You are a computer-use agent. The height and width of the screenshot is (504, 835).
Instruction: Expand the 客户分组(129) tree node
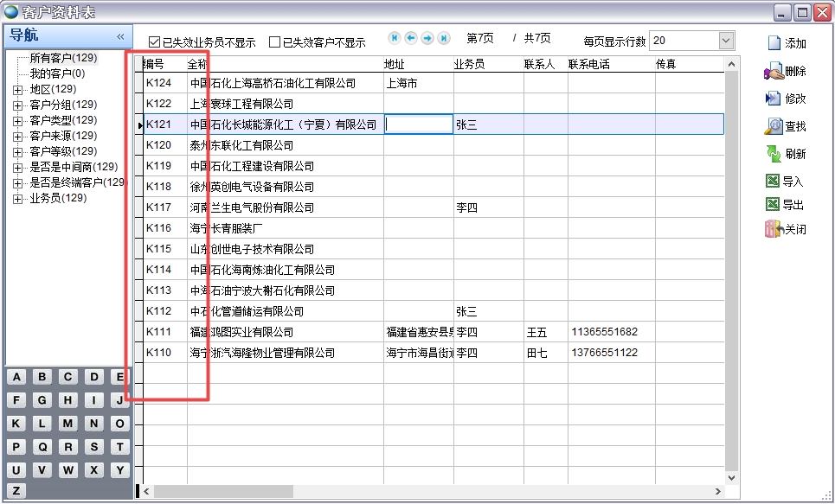tap(17, 105)
